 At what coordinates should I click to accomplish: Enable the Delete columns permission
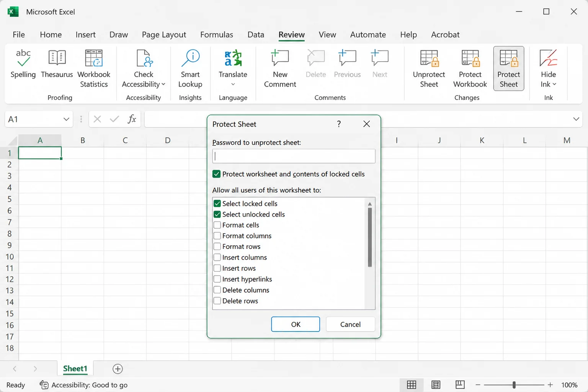pyautogui.click(x=217, y=290)
